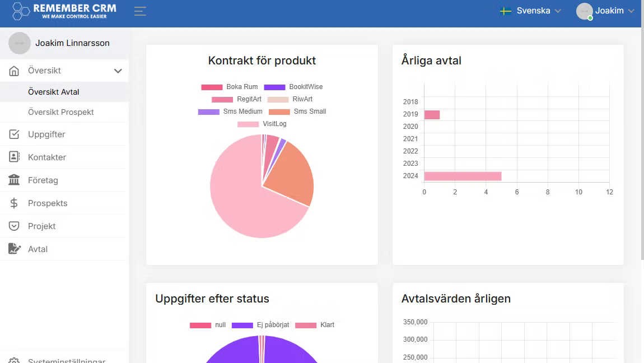Click the Projekt pocket icon
This screenshot has width=644, height=363.
14,226
